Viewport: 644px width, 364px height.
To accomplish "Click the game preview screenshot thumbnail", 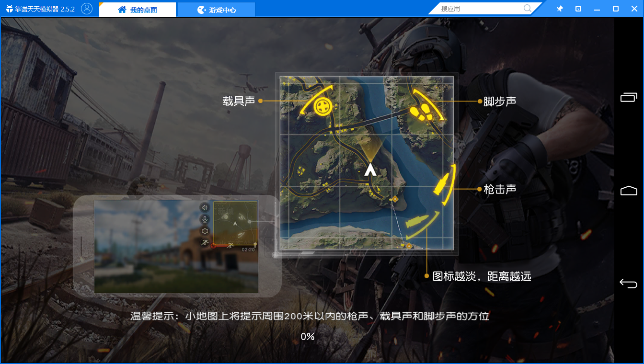I will click(176, 247).
